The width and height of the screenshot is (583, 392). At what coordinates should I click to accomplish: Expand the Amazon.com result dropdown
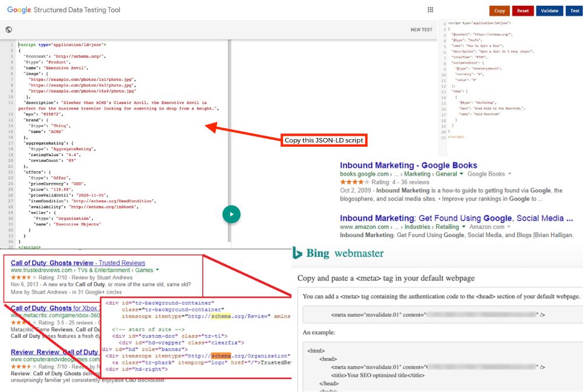pos(510,227)
